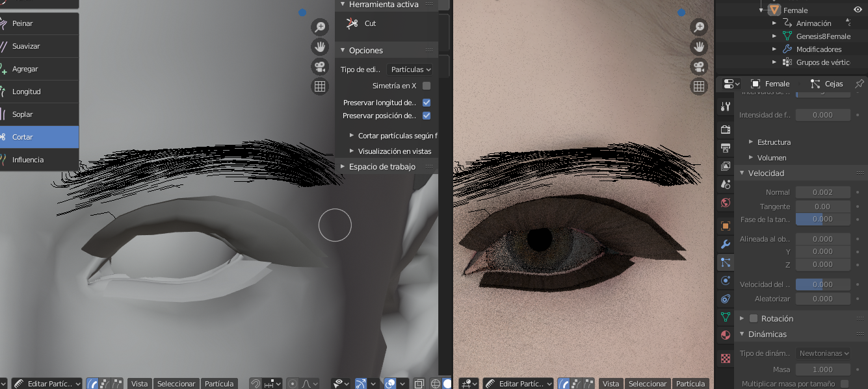Open the Texture properties tab (checker icon)
The width and height of the screenshot is (868, 389).
click(x=726, y=358)
